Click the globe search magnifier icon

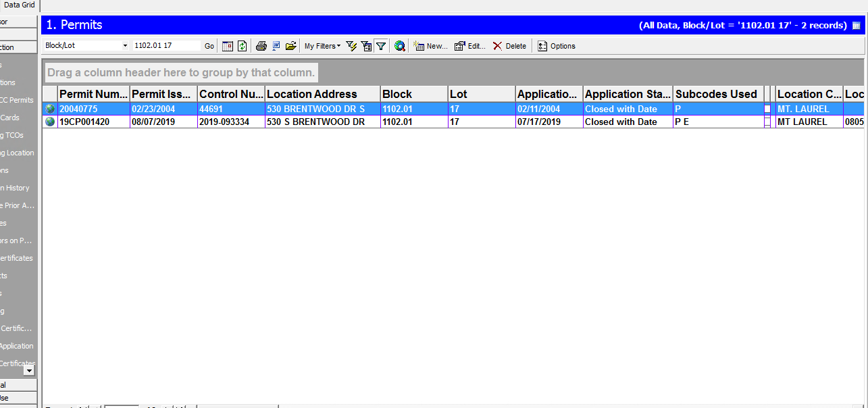[400, 46]
